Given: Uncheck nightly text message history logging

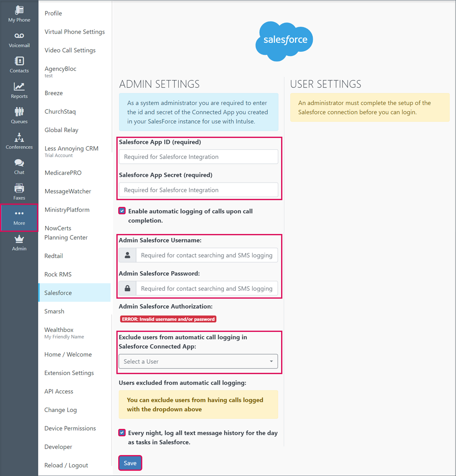Looking at the screenshot, I should [x=122, y=433].
